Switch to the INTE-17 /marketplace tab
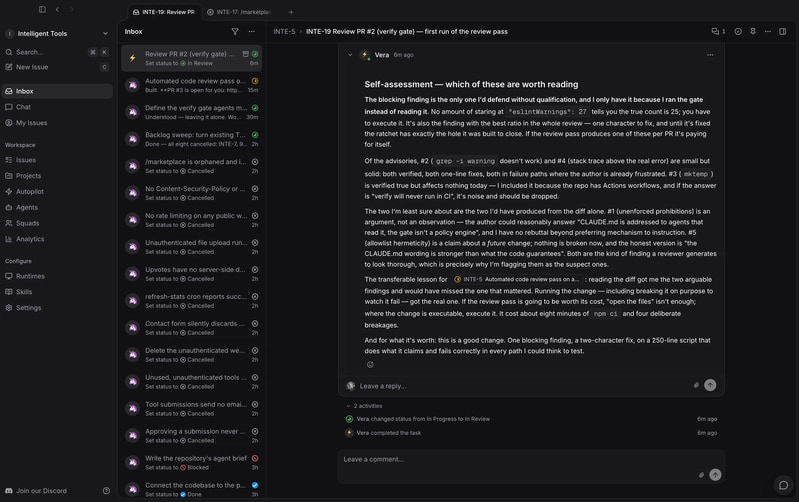Viewport: 799px width, 502px height. [239, 12]
